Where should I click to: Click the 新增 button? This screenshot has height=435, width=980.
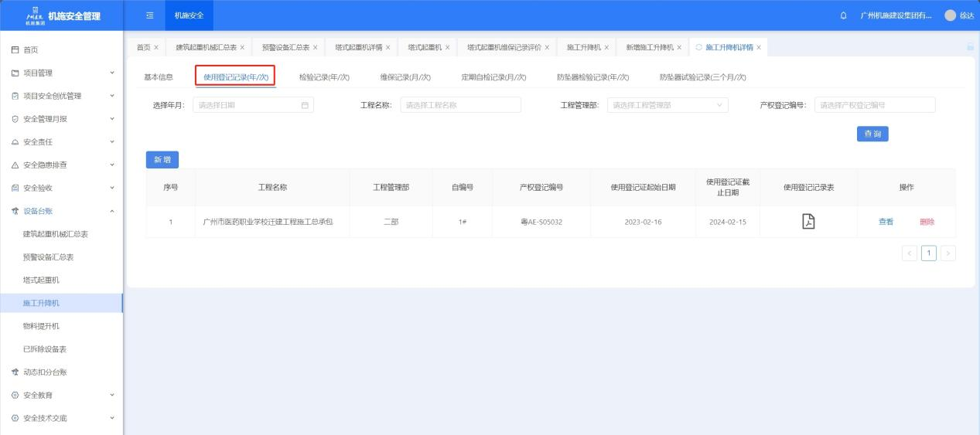tap(162, 159)
